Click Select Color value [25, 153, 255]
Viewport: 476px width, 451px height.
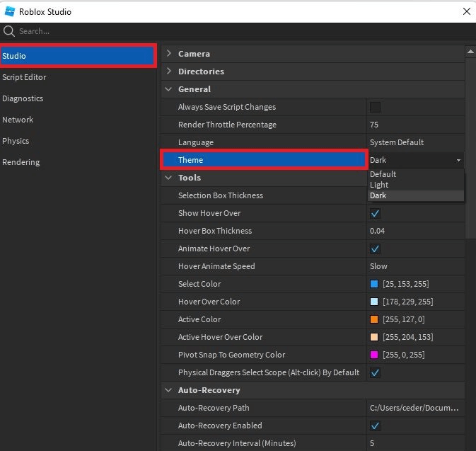coord(405,284)
